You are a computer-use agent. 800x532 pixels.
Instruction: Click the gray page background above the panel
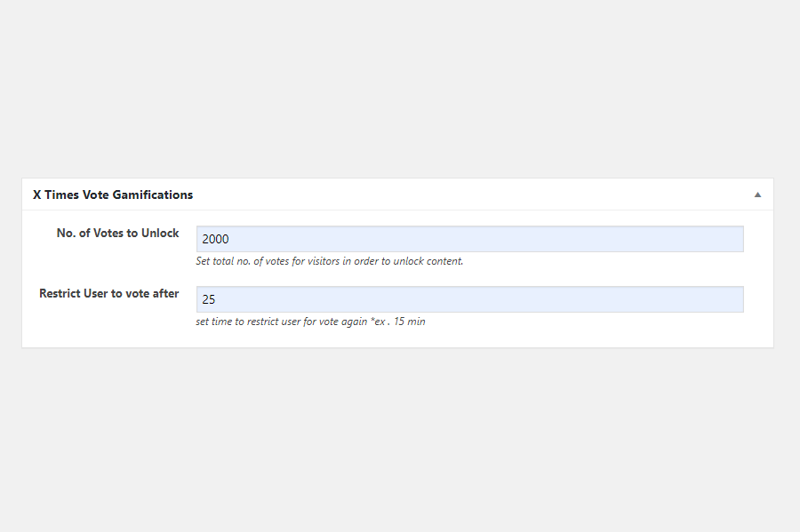400,87
